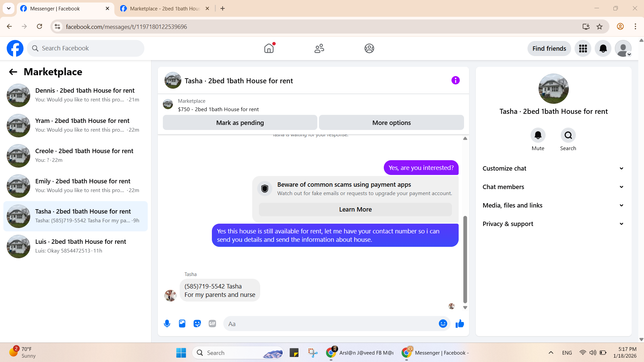
Task: Bookmark this page with star icon
Action: click(599, 27)
